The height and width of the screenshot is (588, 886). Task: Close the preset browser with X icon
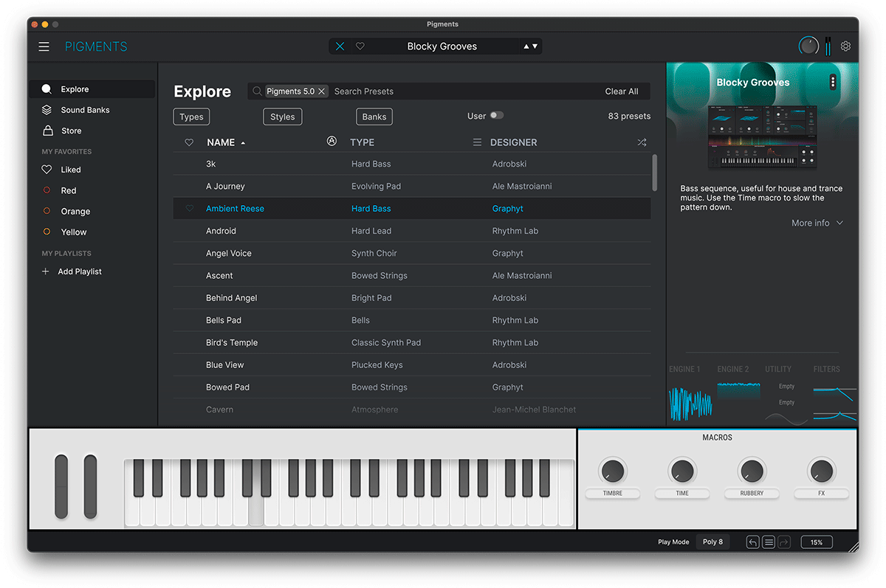(x=340, y=46)
